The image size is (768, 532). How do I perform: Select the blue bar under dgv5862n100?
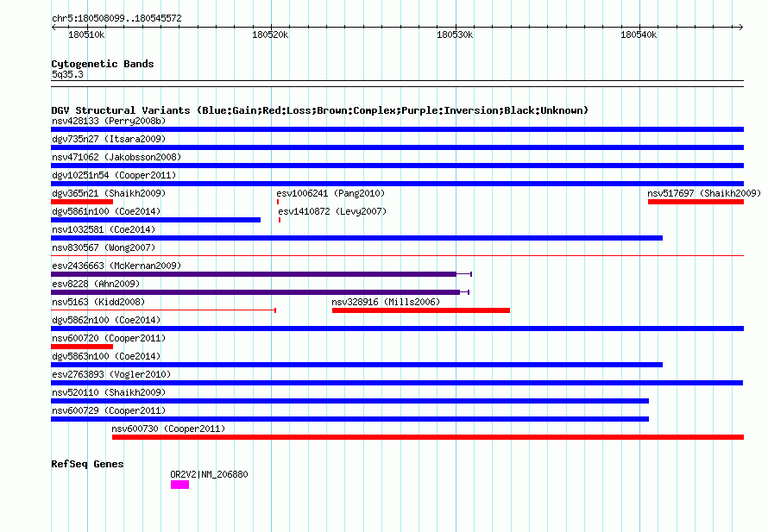397,329
